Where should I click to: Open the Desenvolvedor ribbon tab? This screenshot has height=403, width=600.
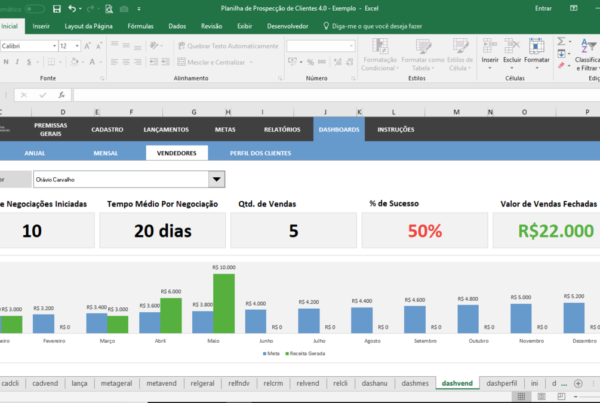coord(288,26)
